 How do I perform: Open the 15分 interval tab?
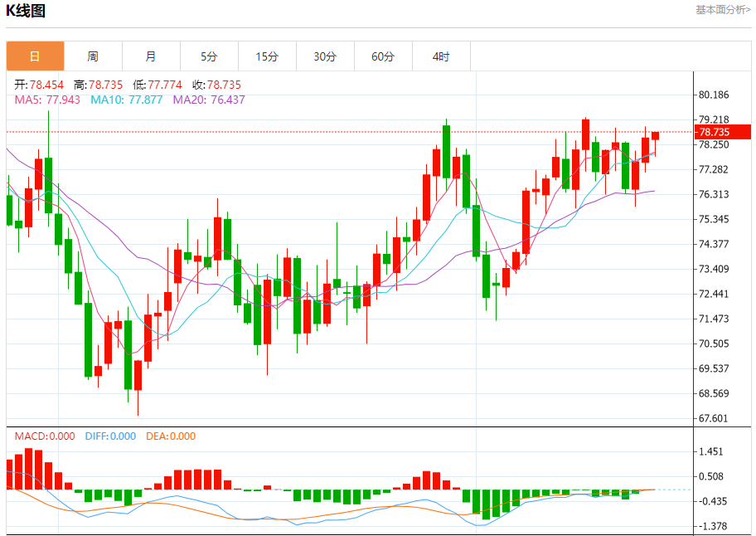267,56
